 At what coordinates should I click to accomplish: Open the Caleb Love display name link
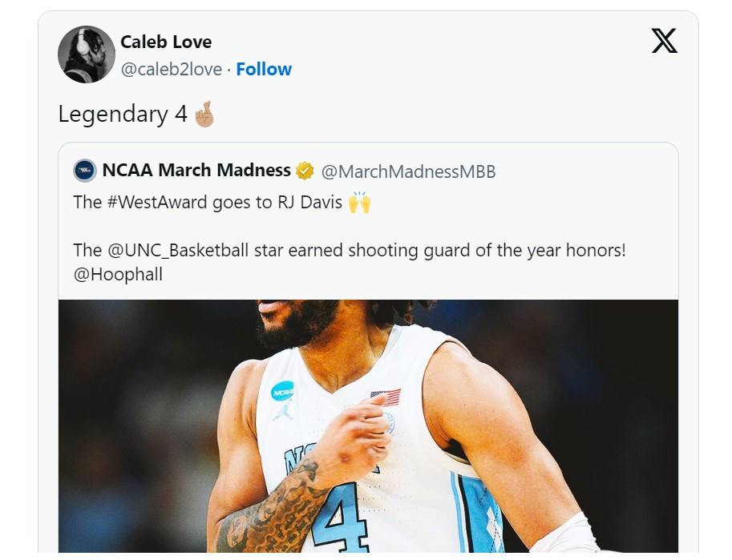click(166, 42)
